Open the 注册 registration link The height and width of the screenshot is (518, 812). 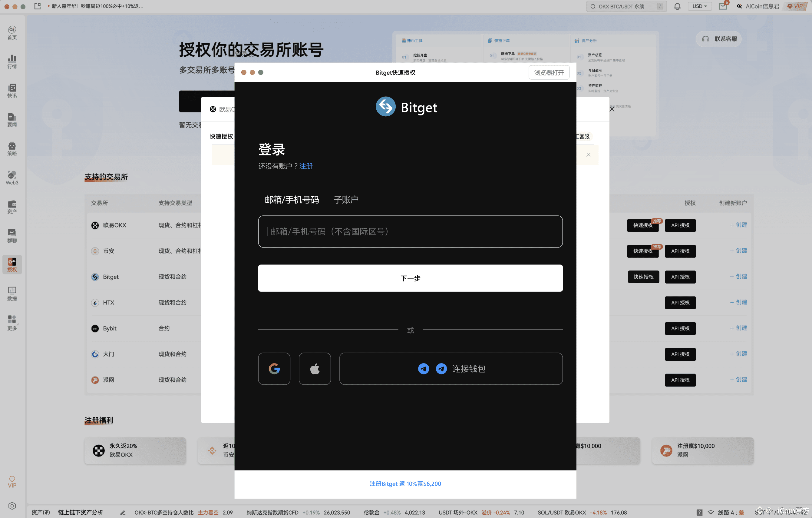click(x=306, y=166)
